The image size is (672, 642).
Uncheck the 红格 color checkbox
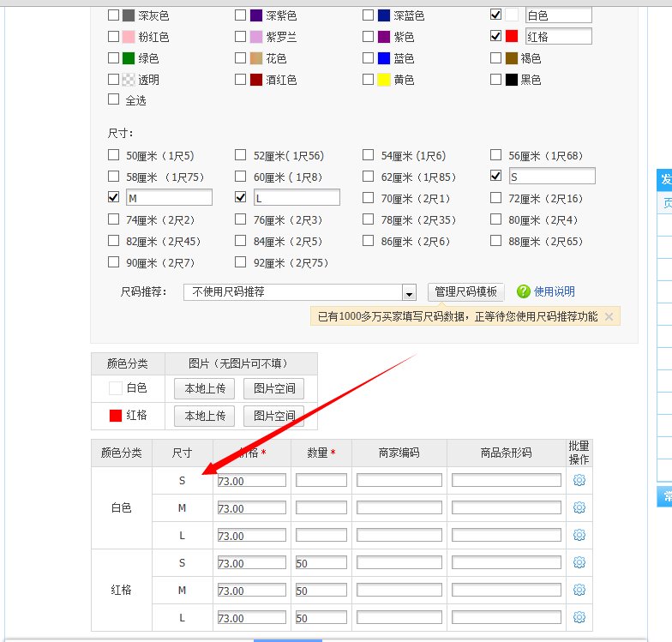(x=495, y=36)
